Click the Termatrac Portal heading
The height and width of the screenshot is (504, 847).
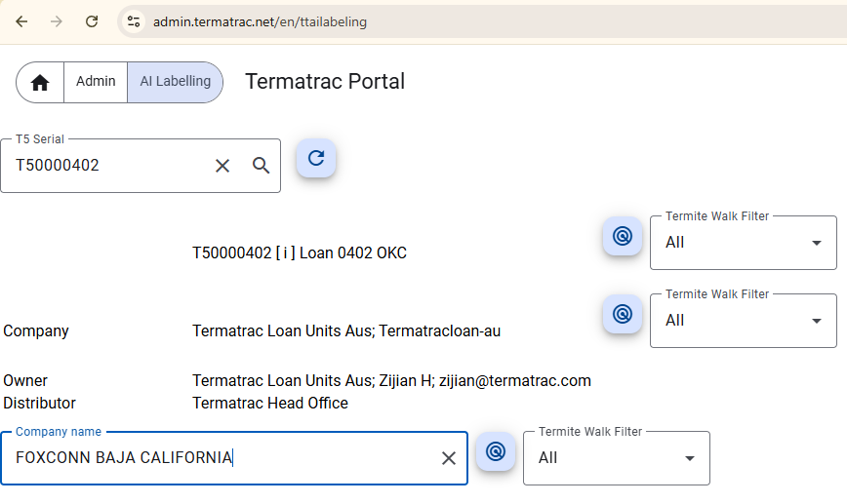click(325, 82)
